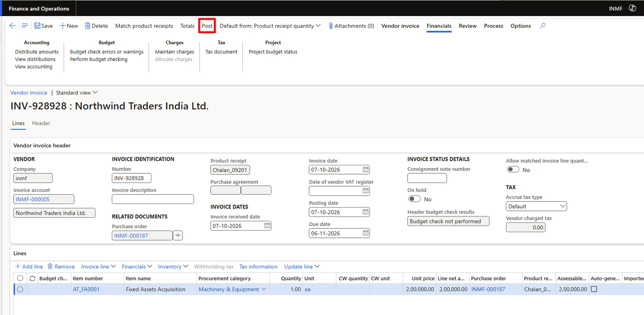Viewport: 644px width, 315px height.
Task: Open the Standard view dropdown
Action: click(x=76, y=93)
